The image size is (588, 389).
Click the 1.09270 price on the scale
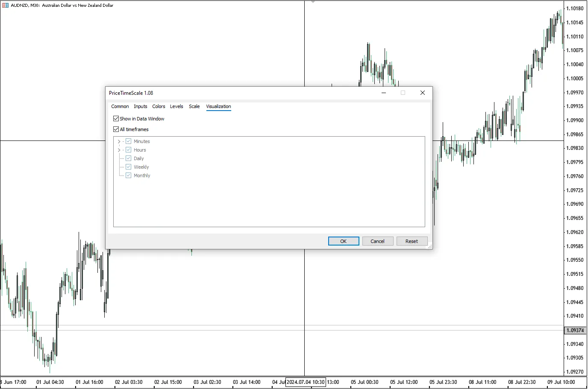click(575, 372)
